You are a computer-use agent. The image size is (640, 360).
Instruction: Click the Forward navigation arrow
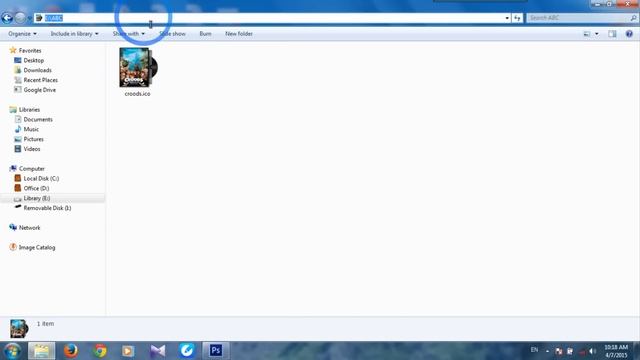[20, 18]
